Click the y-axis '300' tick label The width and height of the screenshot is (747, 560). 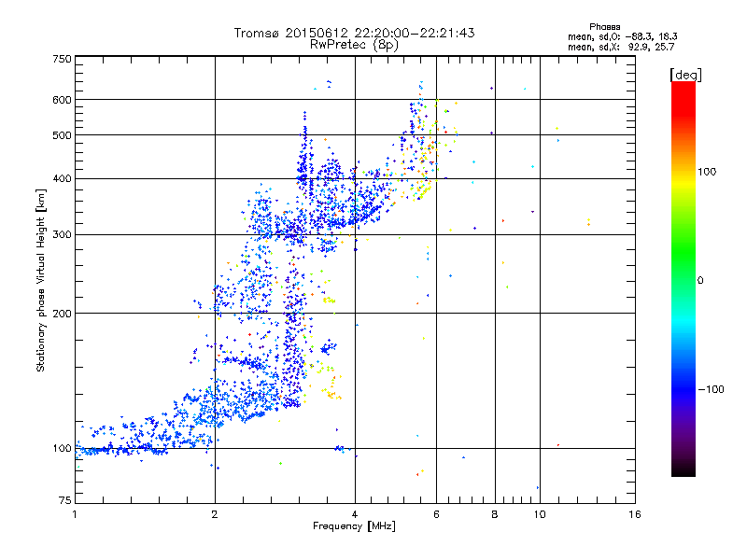(62, 234)
